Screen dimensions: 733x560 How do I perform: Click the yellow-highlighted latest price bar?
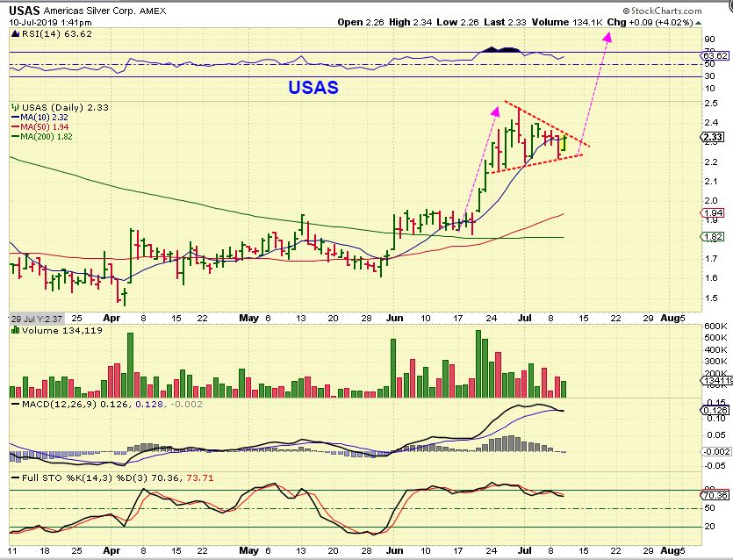(564, 142)
